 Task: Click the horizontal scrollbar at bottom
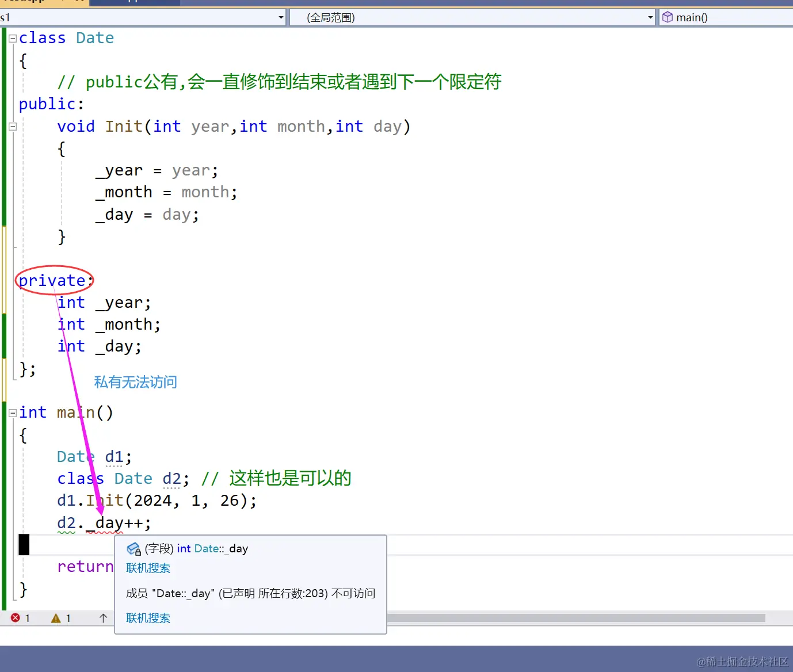pyautogui.click(x=575, y=618)
